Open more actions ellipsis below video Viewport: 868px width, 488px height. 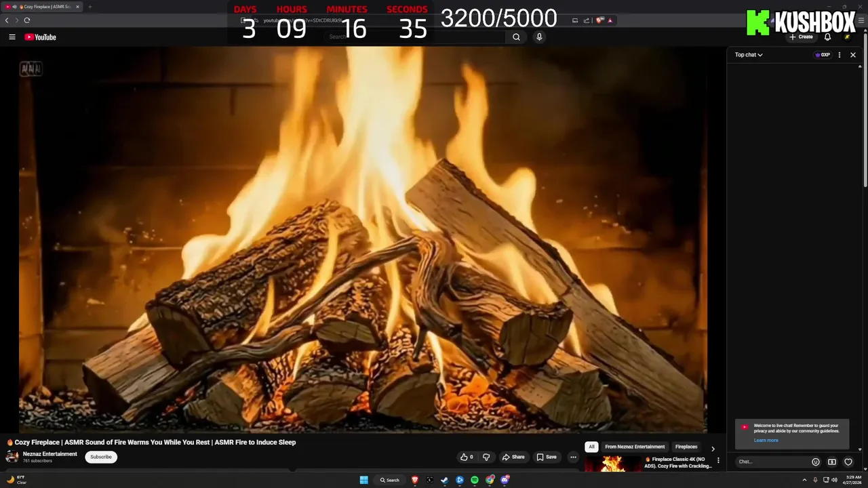[x=573, y=457]
